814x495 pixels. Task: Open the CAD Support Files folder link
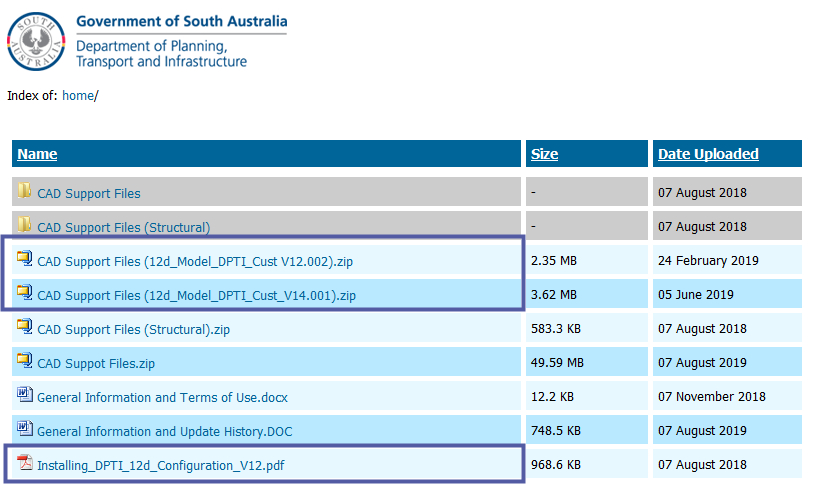89,193
